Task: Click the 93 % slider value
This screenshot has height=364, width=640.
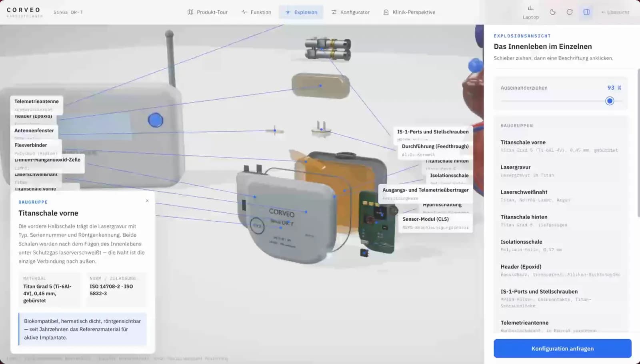Action: 614,88
